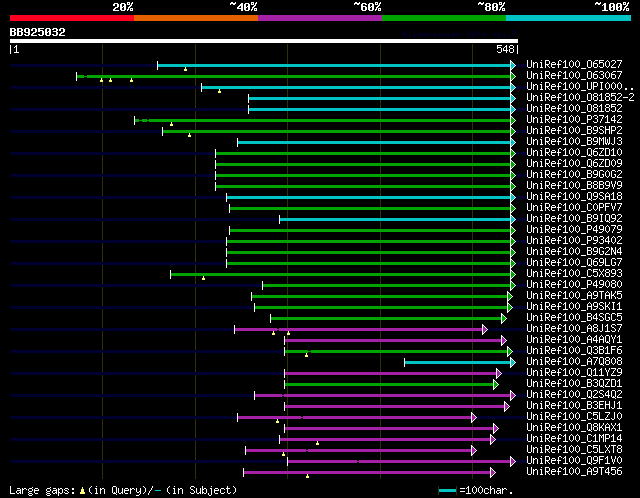Select the UniRef100_C1MP14 label

point(574,439)
